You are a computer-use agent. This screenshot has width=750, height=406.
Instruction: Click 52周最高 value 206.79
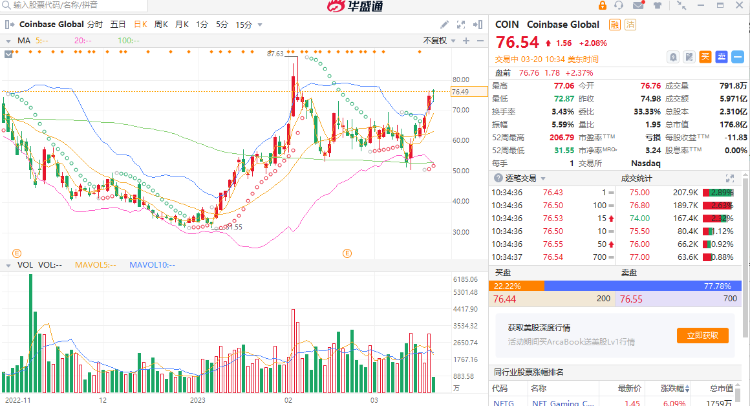(562, 137)
